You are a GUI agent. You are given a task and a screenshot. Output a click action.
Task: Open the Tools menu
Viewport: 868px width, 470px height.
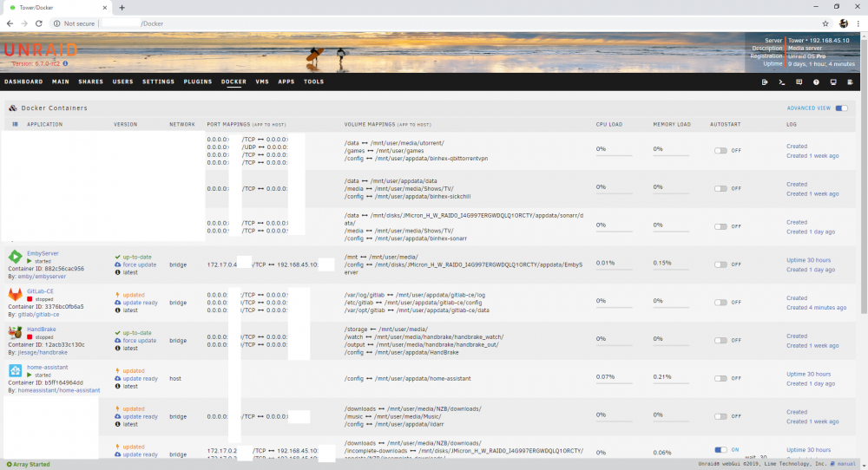click(x=314, y=82)
